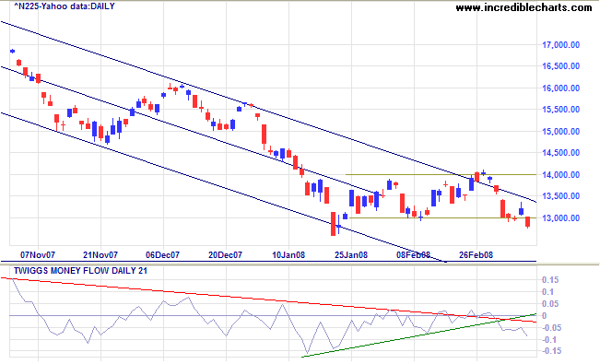This screenshot has width=600, height=364.
Task: Click the -0.15 money flow axis value
Action: click(x=552, y=350)
